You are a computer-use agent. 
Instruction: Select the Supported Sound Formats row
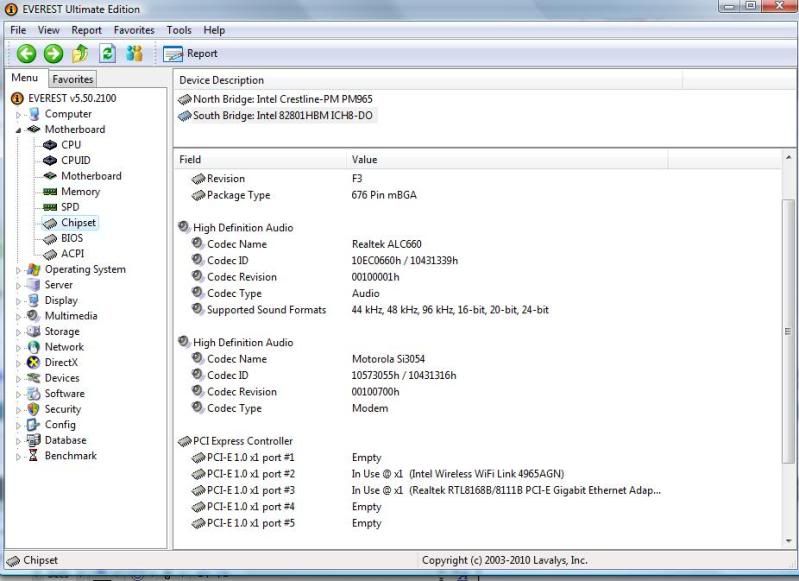click(476, 309)
